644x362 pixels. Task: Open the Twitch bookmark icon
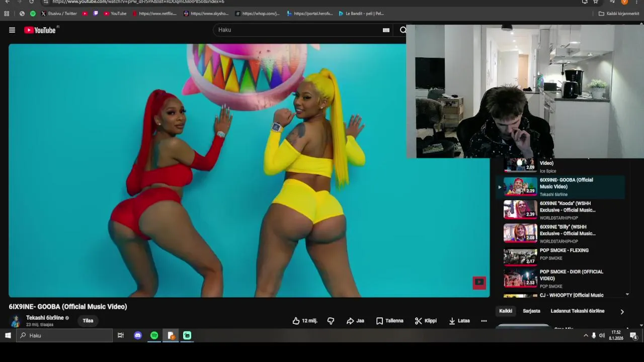(96, 14)
